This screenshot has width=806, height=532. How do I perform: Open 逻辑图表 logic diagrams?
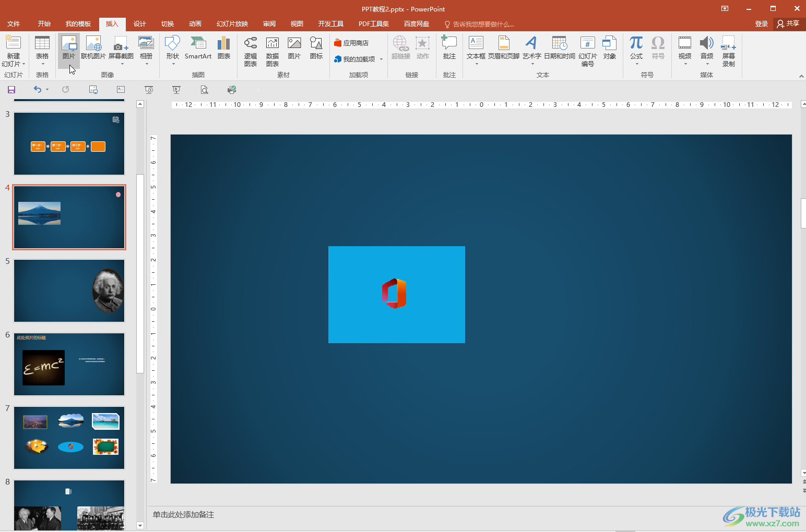[251, 51]
